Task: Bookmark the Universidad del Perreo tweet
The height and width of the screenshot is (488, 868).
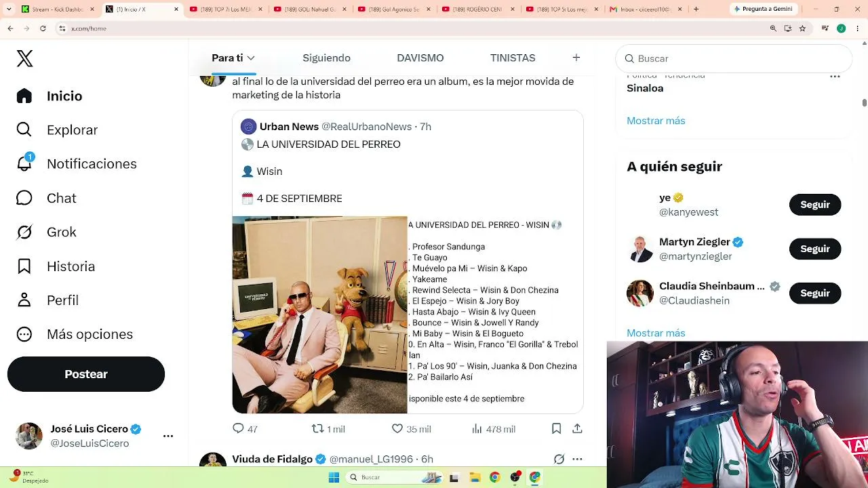Action: coord(556,428)
